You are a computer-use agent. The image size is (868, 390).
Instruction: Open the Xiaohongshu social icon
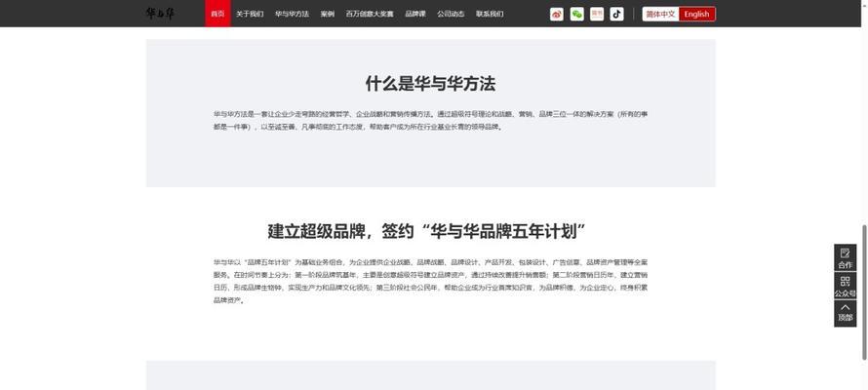(597, 14)
